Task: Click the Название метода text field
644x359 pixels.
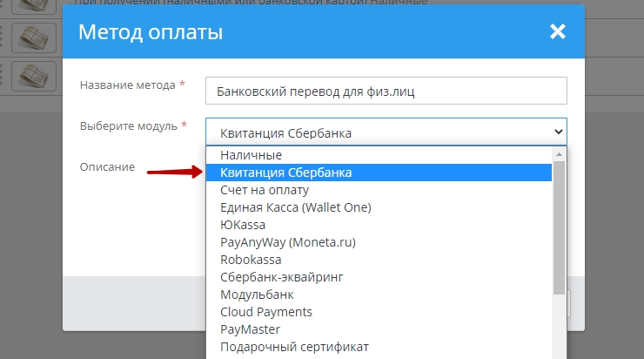Action: click(386, 91)
